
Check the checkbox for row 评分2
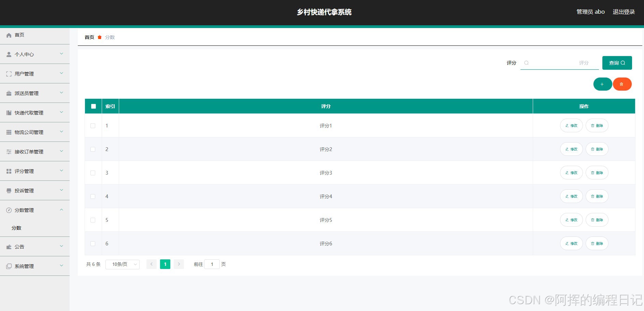click(93, 149)
